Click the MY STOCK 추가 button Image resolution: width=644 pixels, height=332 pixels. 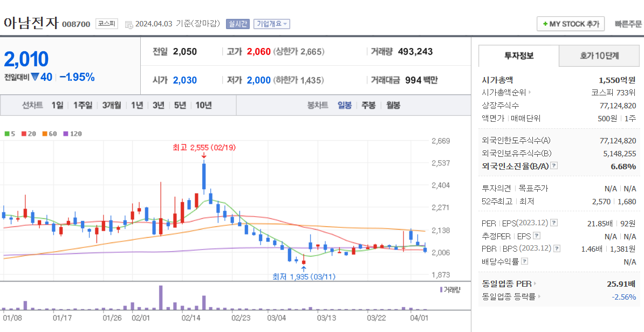coord(571,24)
